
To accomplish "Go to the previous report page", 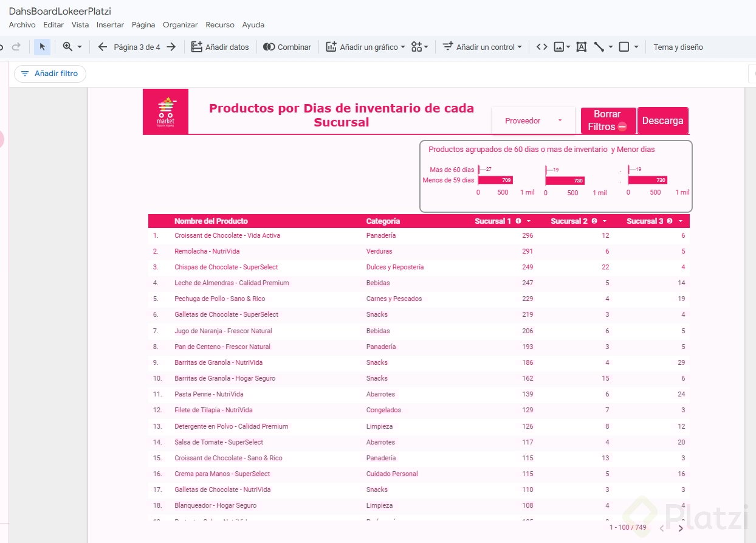I will [102, 47].
